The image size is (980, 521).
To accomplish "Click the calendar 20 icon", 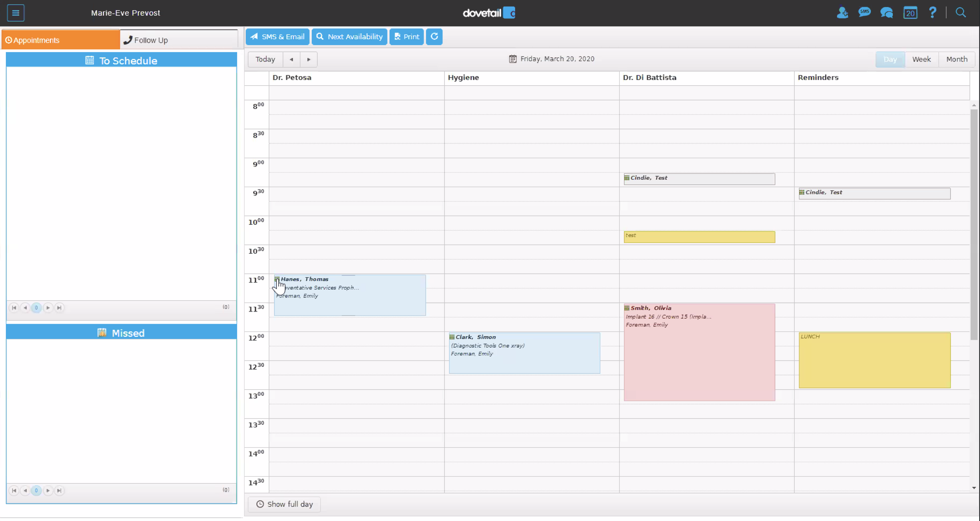I will pos(910,13).
